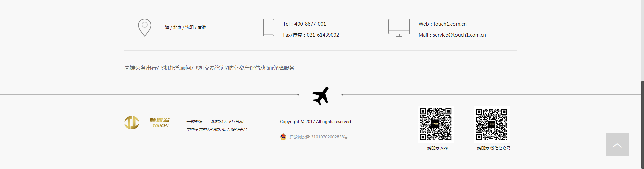Click the gold TOUCH1 logo

[147, 123]
